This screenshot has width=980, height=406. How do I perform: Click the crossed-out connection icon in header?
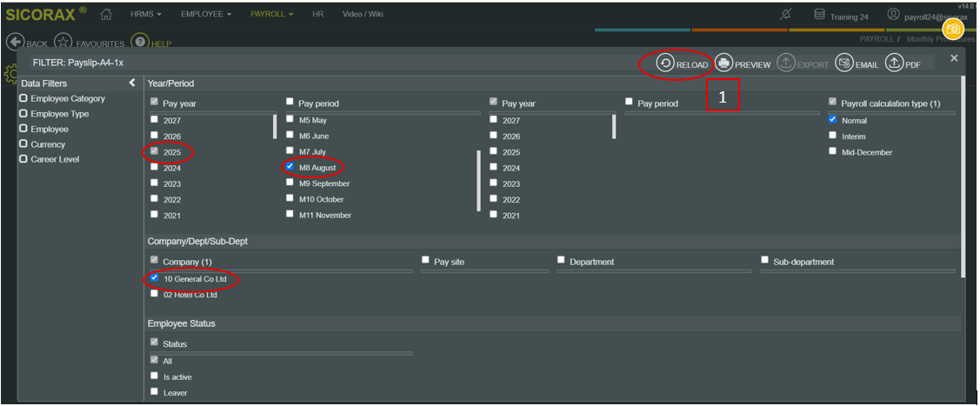[x=786, y=14]
